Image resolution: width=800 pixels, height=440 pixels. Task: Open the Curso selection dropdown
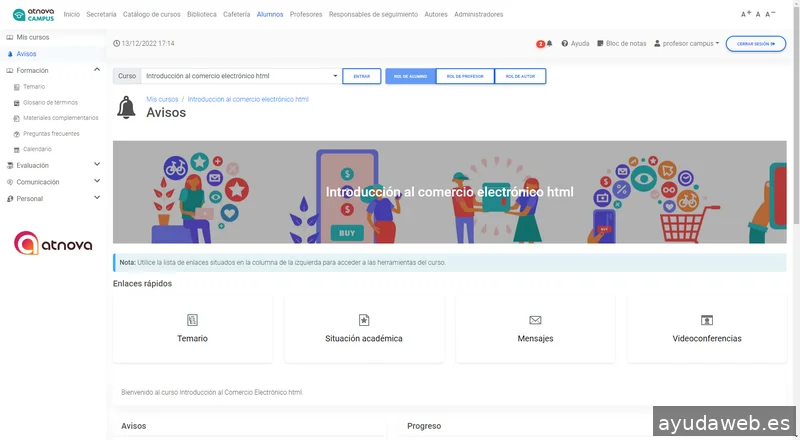pos(241,76)
